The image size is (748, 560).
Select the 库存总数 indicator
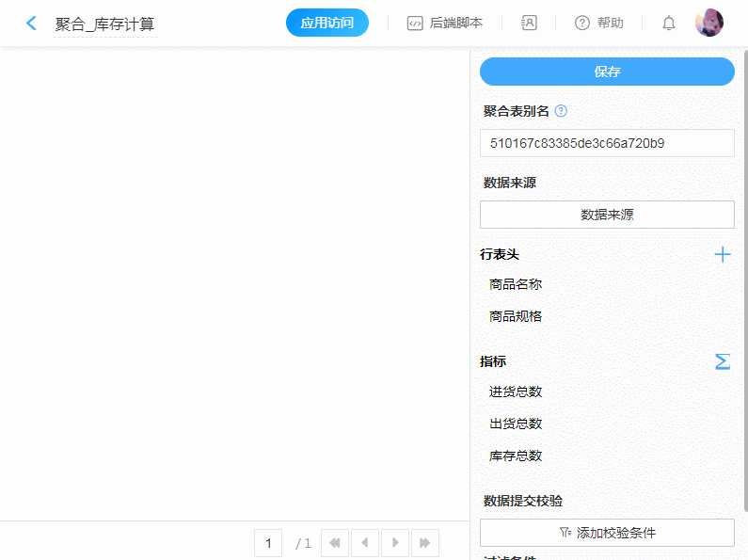click(516, 456)
